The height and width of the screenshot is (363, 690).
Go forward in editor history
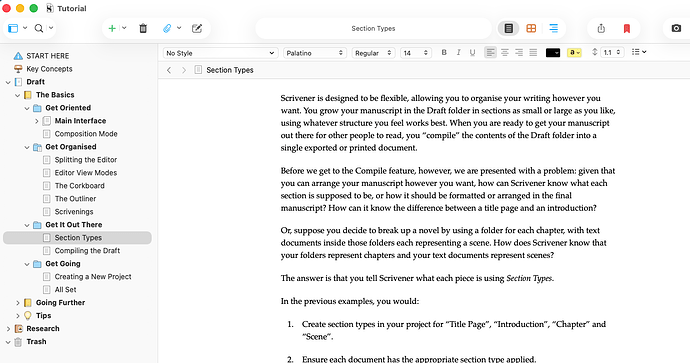(184, 70)
